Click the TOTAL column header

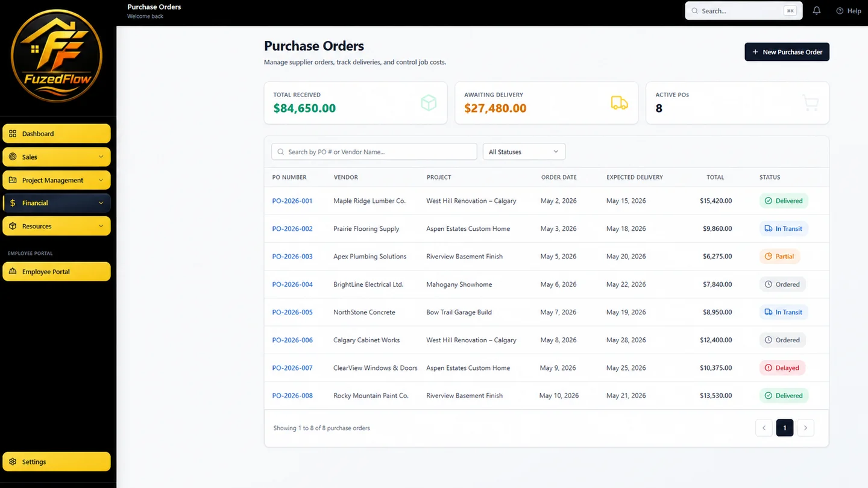(715, 177)
